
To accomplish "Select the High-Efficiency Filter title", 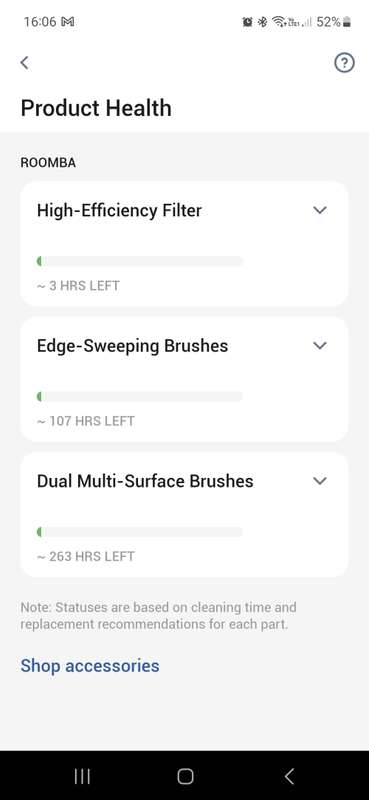I will point(119,210).
